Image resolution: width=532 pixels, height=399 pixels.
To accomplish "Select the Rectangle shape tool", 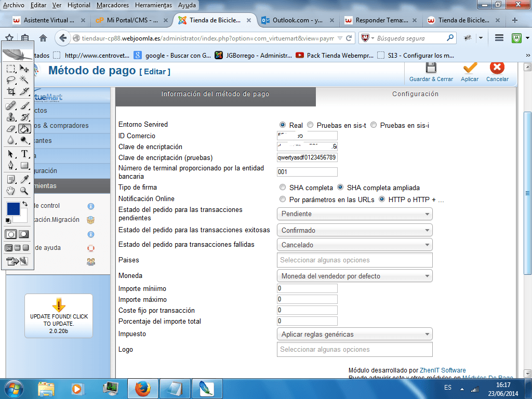I will [x=24, y=165].
